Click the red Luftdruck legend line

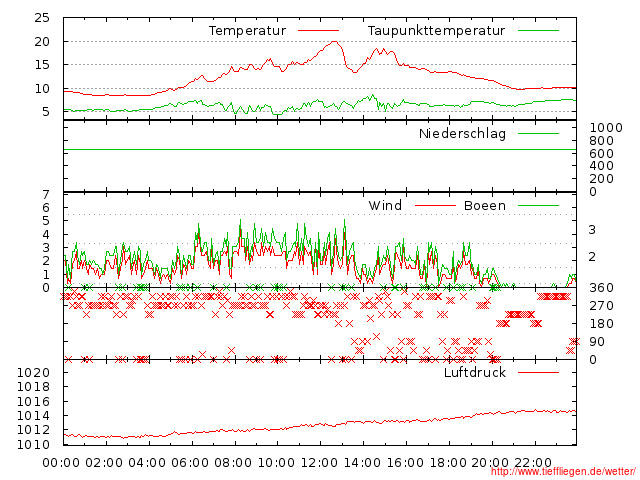pyautogui.click(x=538, y=372)
